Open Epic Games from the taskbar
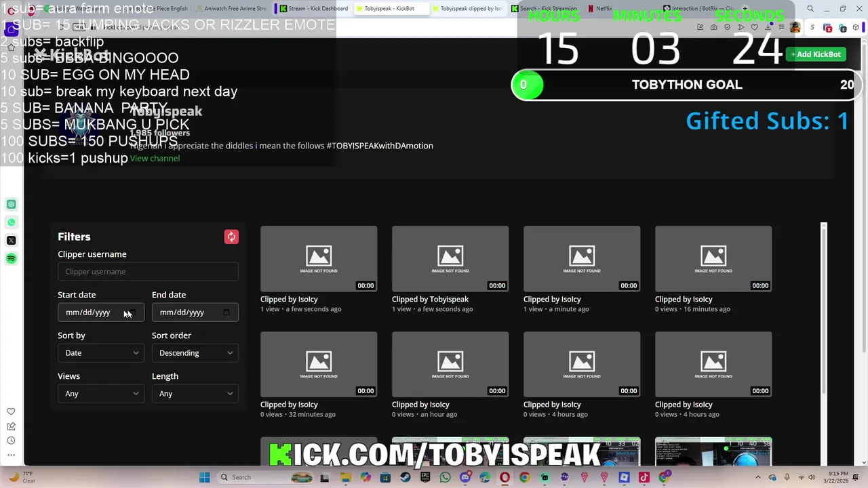The image size is (868, 488). click(x=425, y=477)
